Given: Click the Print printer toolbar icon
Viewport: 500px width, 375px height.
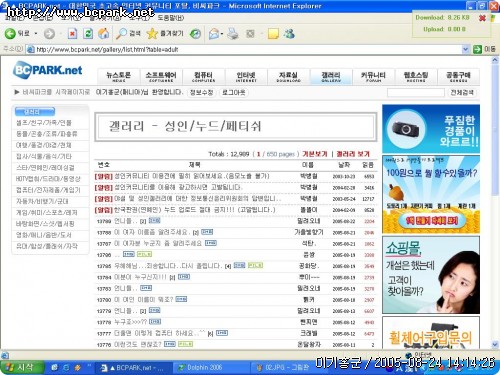Looking at the screenshot, I should pos(233,34).
